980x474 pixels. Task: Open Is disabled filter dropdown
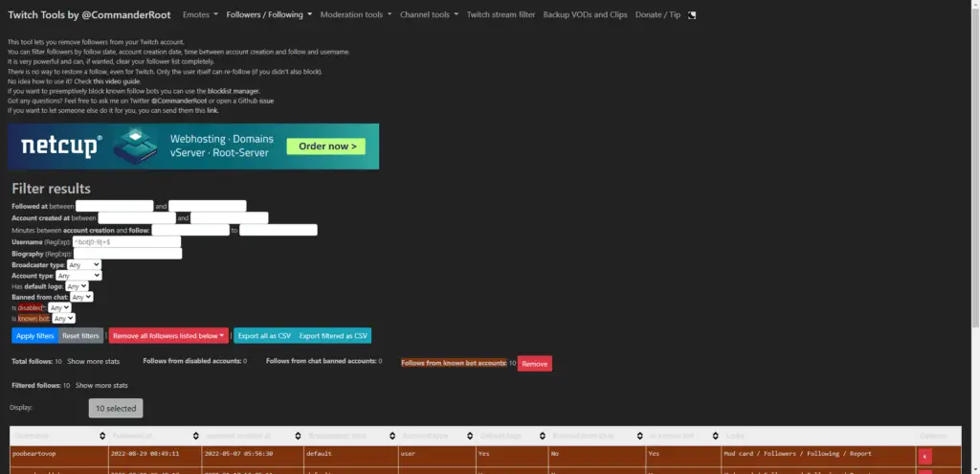tap(59, 307)
